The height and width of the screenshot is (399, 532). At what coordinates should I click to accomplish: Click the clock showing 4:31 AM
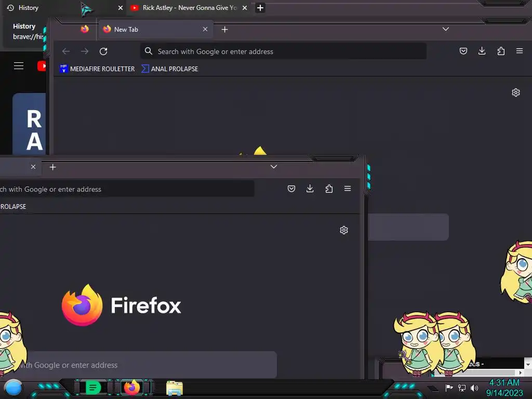[504, 383]
